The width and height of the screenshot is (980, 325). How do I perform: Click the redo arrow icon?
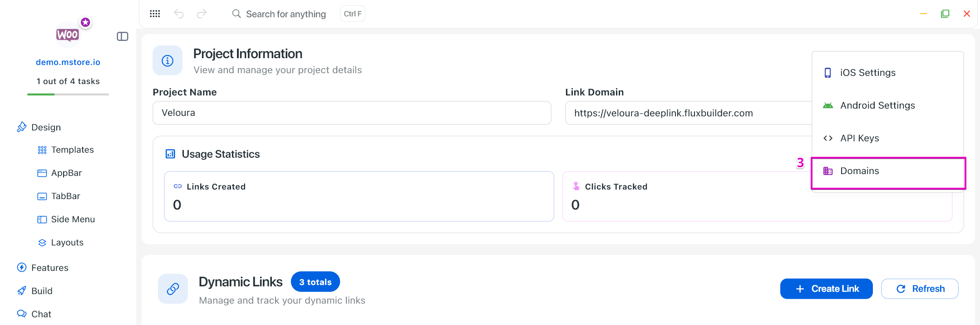coord(202,14)
